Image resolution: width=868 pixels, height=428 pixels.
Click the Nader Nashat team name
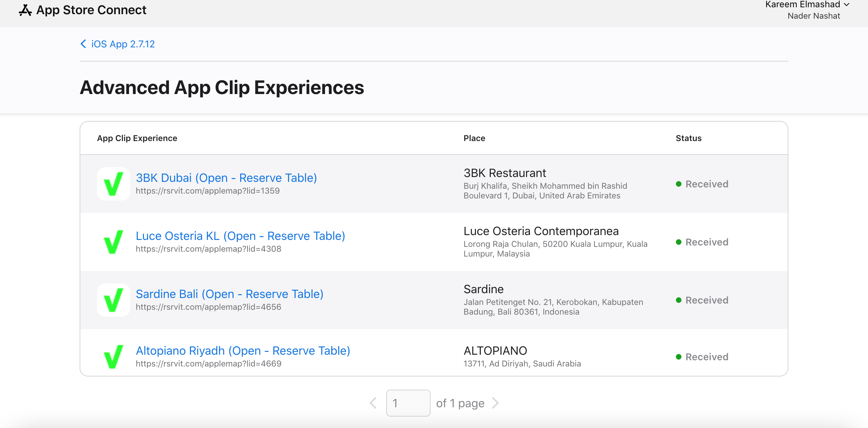coord(814,16)
